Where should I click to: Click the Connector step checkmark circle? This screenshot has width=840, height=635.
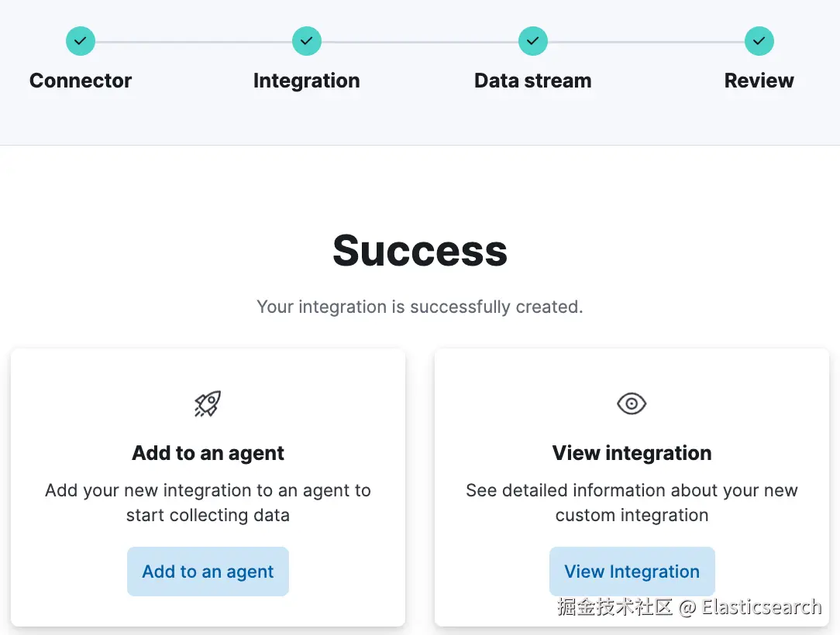pyautogui.click(x=81, y=41)
